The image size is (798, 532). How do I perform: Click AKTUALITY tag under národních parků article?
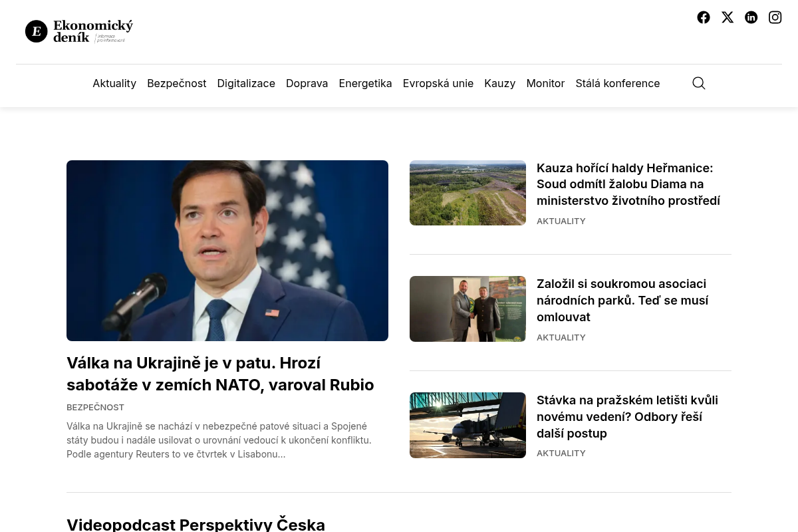coord(561,337)
